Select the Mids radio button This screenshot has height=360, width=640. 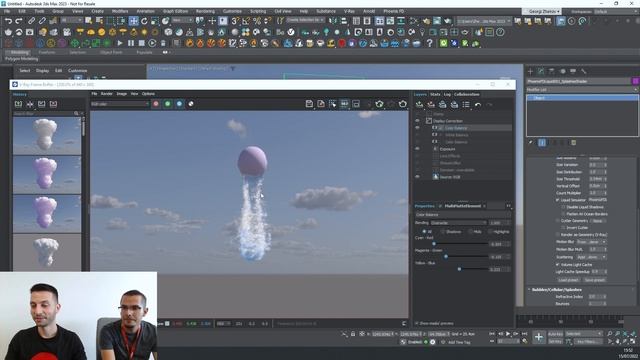470,231
